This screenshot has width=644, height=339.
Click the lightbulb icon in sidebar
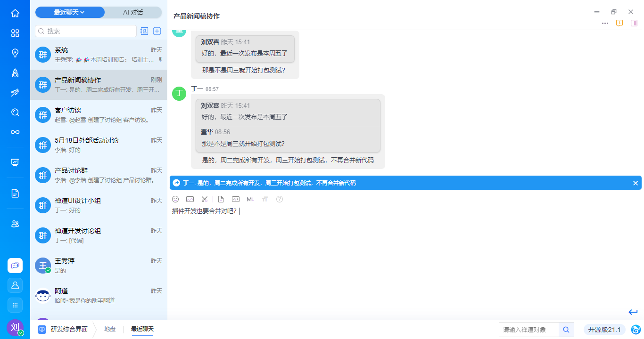pos(15,53)
